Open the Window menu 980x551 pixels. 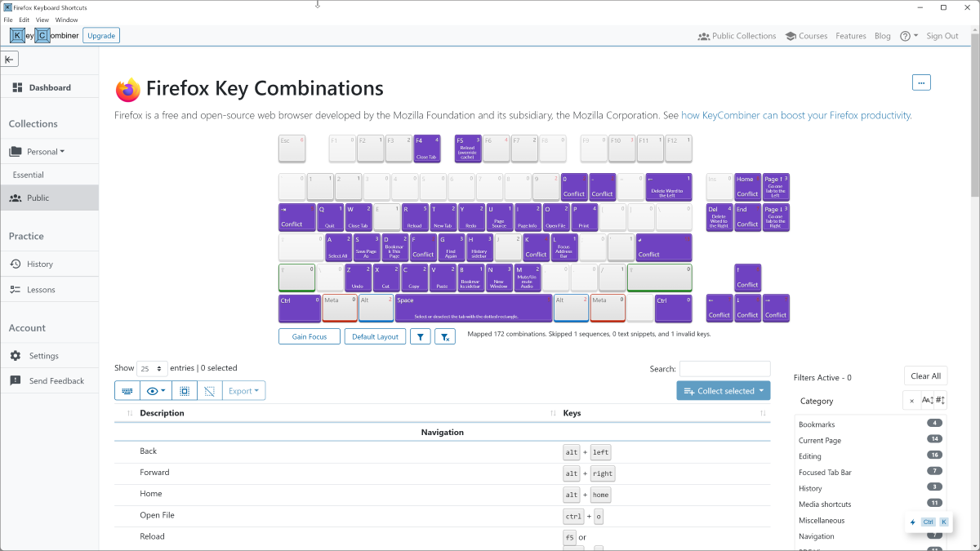(x=67, y=20)
